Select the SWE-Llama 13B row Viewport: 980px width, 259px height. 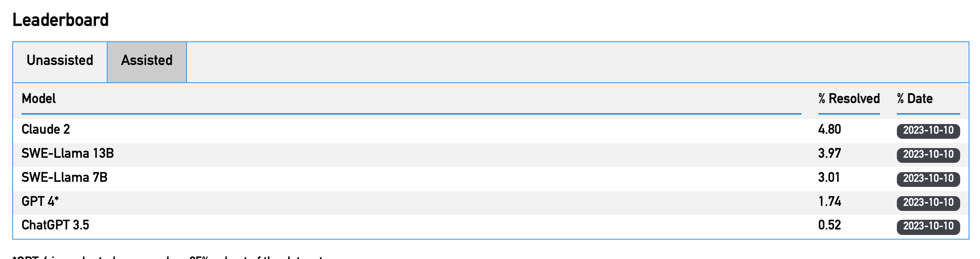click(x=68, y=154)
